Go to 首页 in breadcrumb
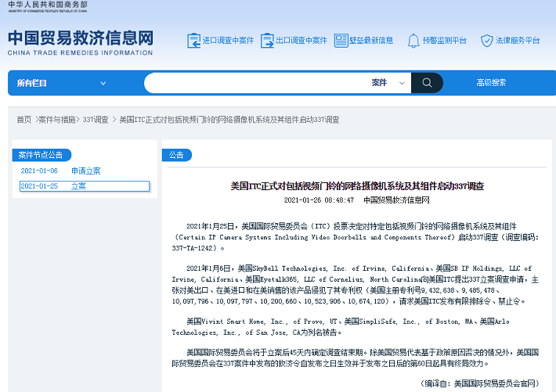The width and height of the screenshot is (556, 392). click(24, 120)
